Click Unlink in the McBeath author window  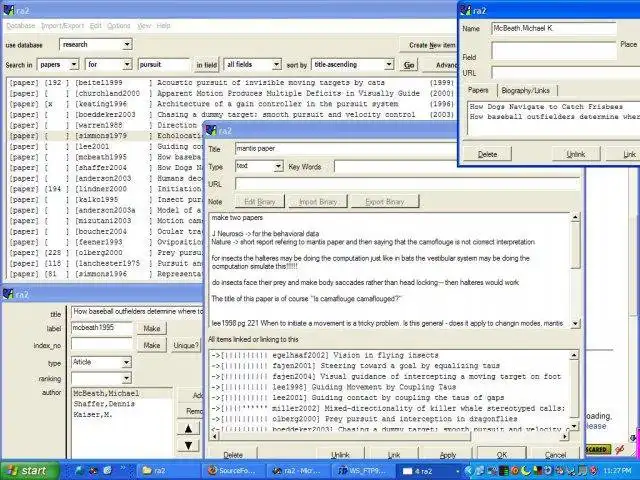[x=576, y=154]
